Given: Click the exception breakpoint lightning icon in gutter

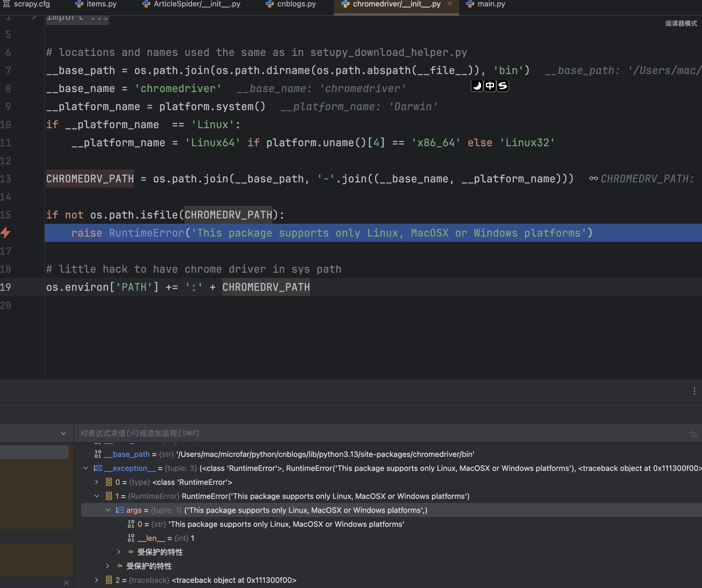Looking at the screenshot, I should [6, 233].
